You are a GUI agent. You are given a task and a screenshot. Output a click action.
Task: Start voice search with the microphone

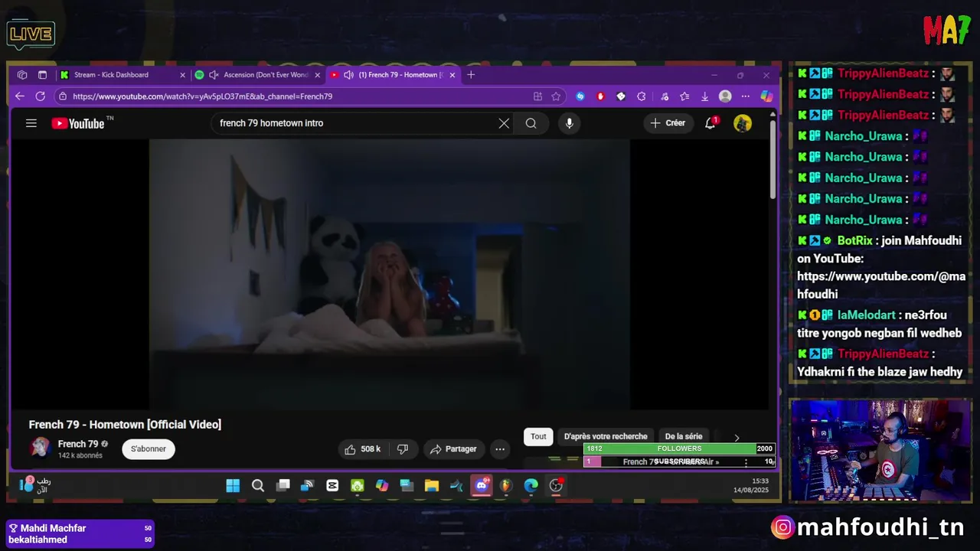coord(569,123)
